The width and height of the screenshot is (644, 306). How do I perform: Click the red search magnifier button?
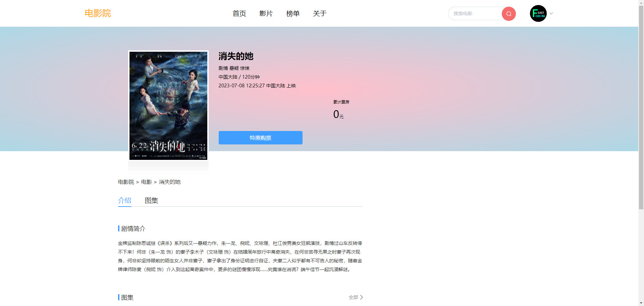508,14
